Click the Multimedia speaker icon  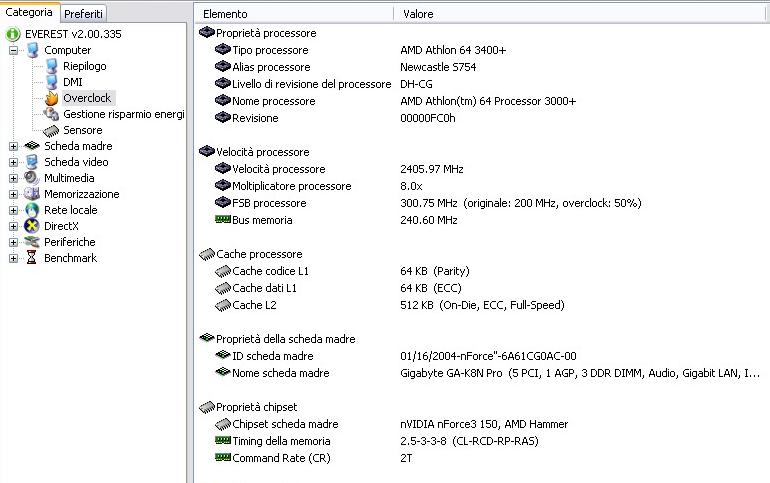click(32, 178)
